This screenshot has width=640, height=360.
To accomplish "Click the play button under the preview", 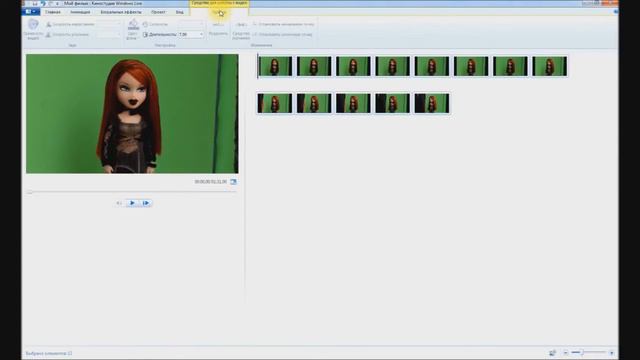I will [x=132, y=203].
